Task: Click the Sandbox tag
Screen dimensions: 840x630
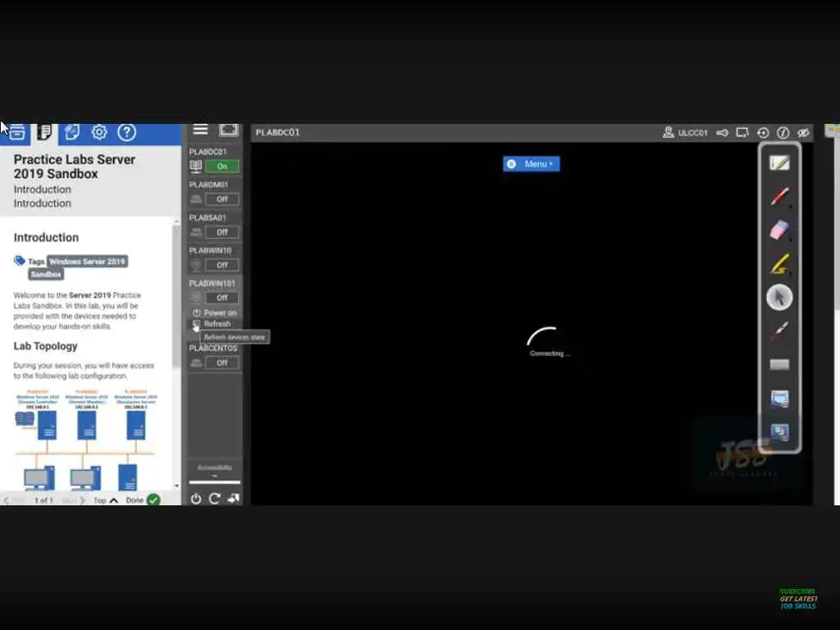Action: [x=46, y=274]
